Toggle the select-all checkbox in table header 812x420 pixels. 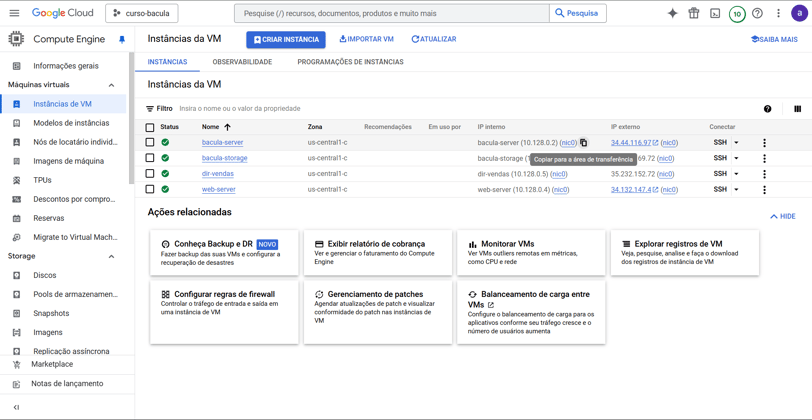pos(150,127)
